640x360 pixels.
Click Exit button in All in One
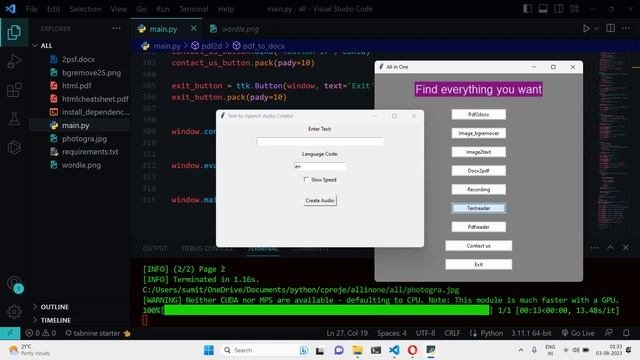(x=478, y=264)
